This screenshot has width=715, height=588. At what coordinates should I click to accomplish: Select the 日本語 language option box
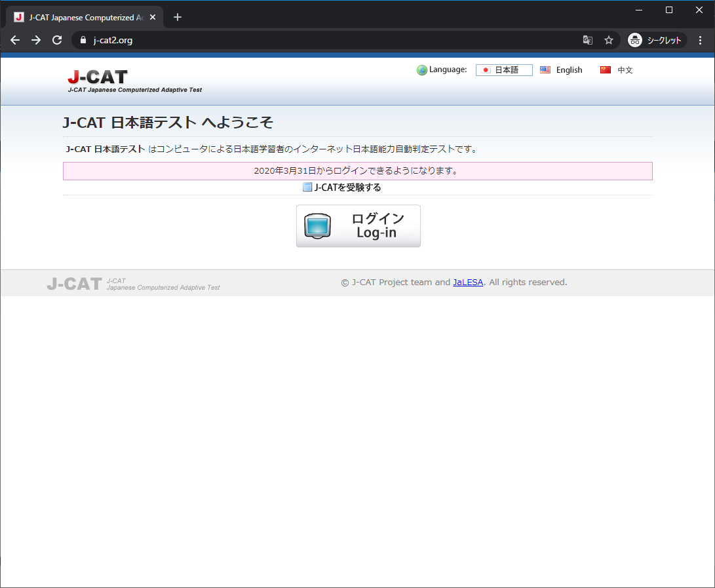(504, 69)
